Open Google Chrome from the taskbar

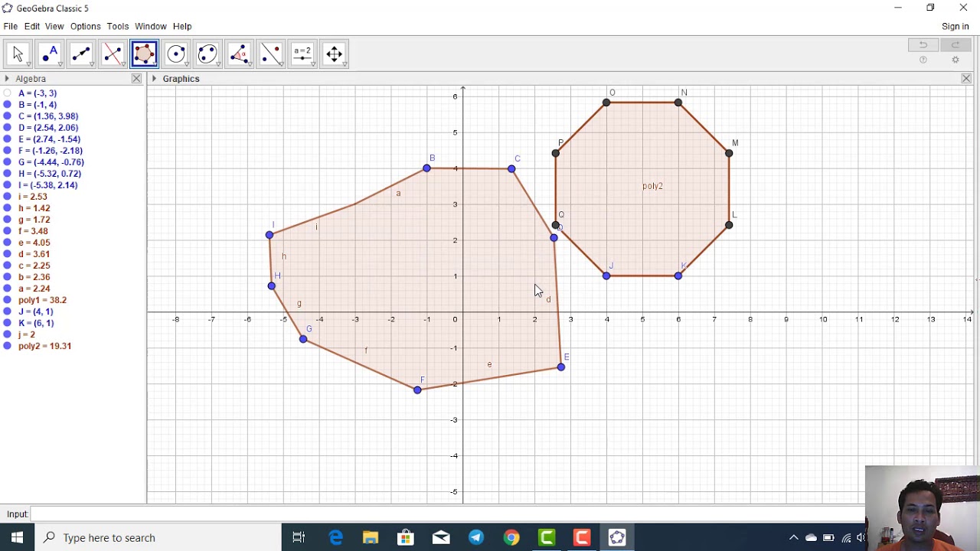point(511,537)
